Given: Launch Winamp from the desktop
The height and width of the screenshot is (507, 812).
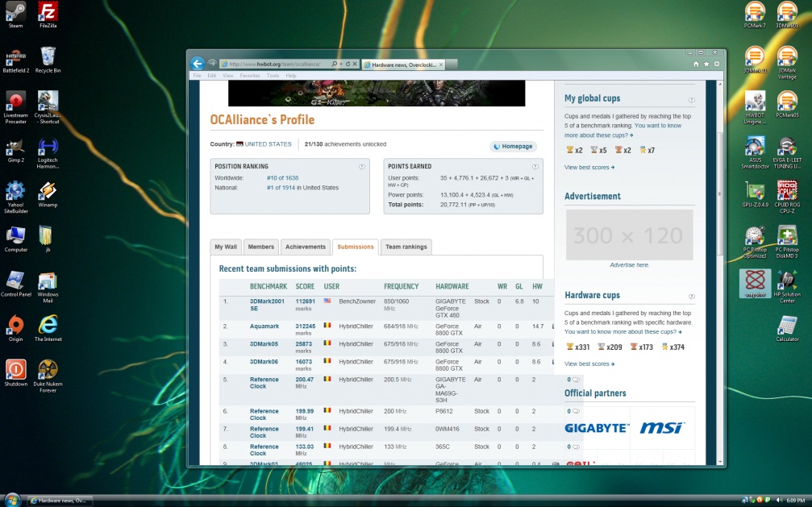Looking at the screenshot, I should tap(48, 192).
